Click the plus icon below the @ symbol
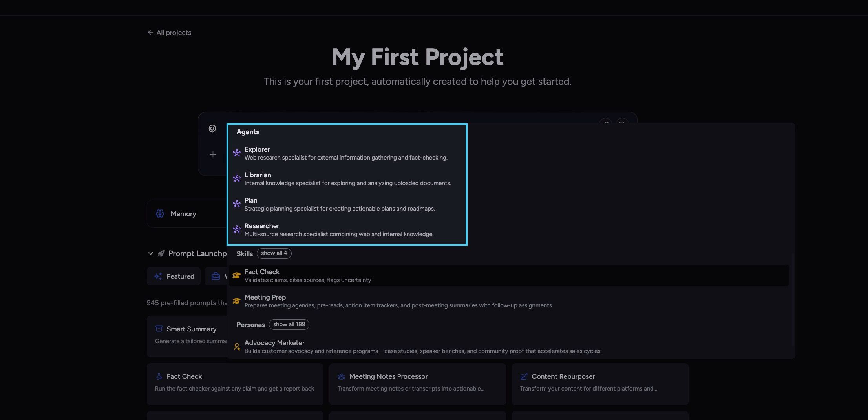Screen dimensions: 868x420 (213, 155)
